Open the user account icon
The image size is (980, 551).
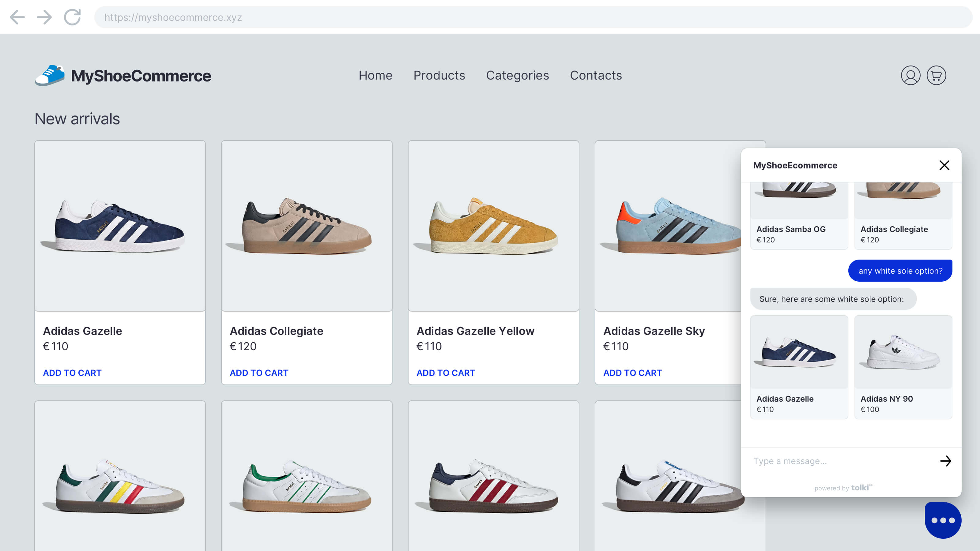click(910, 75)
